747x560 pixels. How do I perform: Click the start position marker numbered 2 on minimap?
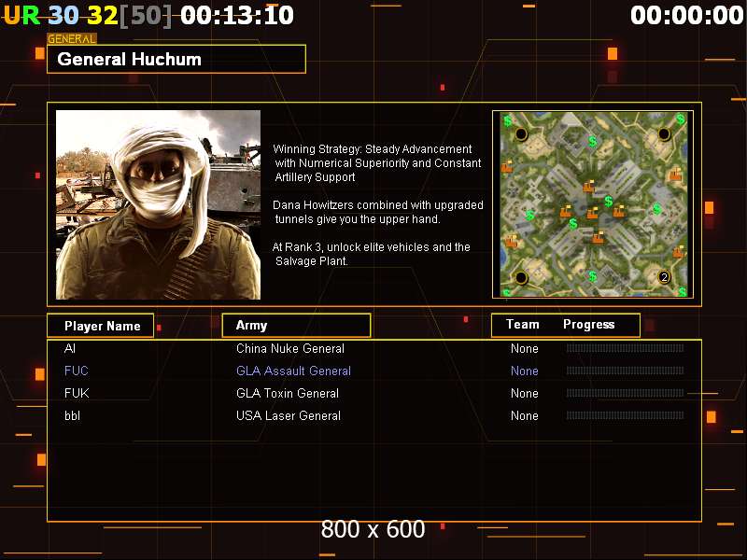click(664, 277)
